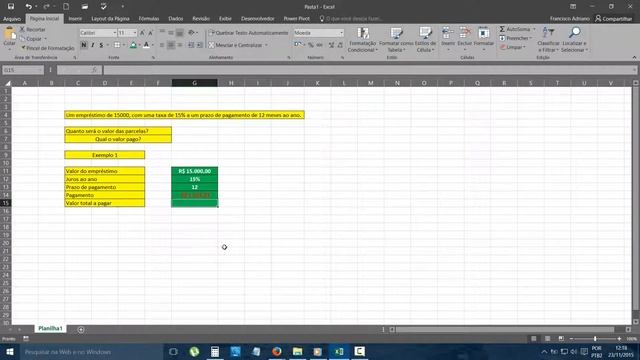Image resolution: width=640 pixels, height=360 pixels.
Task: Click the percent style icon
Action: click(x=311, y=45)
